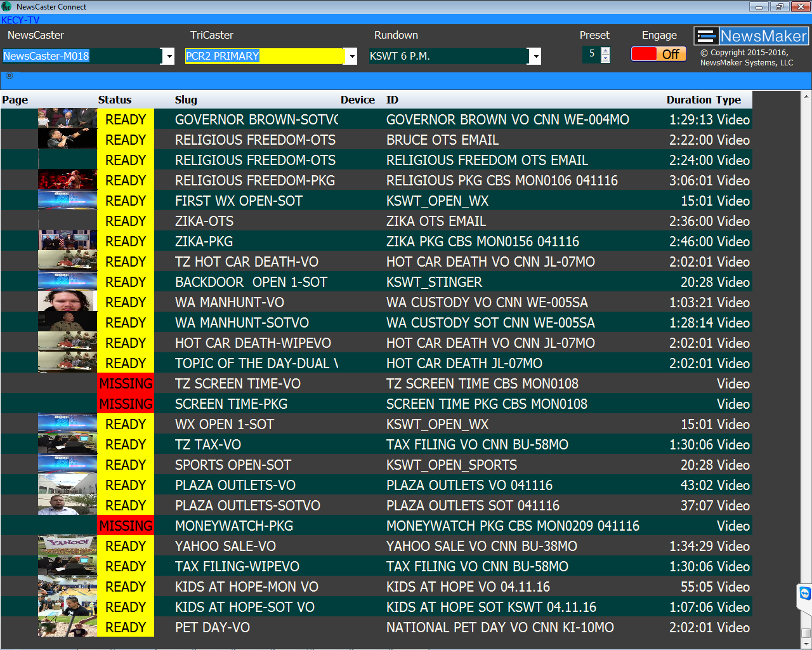Select the PLAZA OUTLETS-VO slug
The height and width of the screenshot is (650, 812).
[x=235, y=485]
